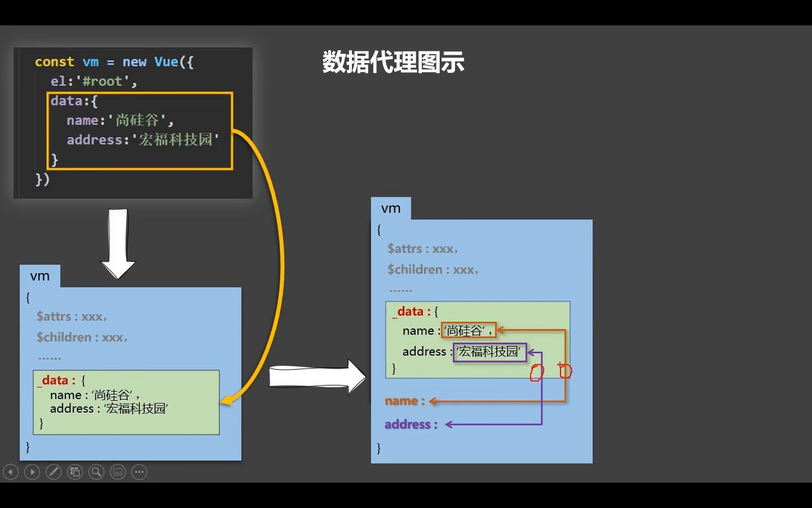The image size is (812, 508).
Task: Click the purple-boxed '宏福科技园' value
Action: click(489, 352)
